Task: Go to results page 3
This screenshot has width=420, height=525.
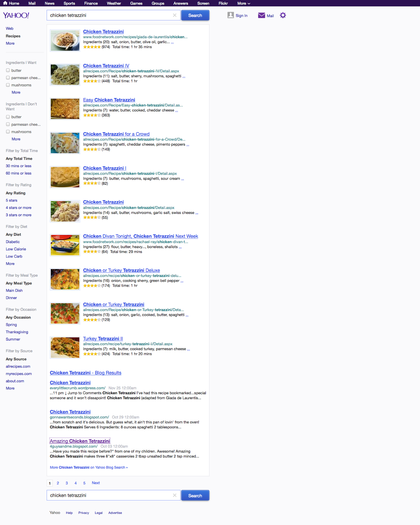Action: tap(67, 483)
